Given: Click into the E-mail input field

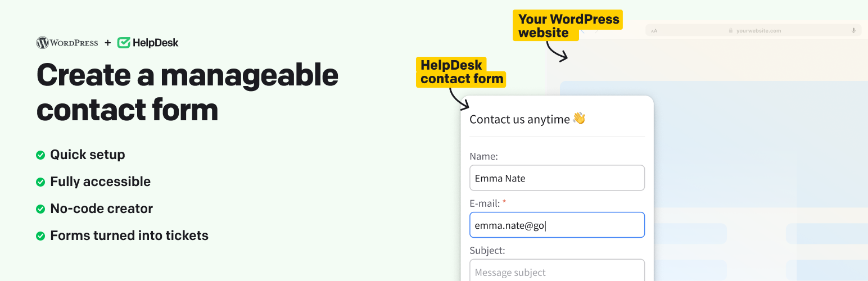Looking at the screenshot, I should tap(557, 225).
